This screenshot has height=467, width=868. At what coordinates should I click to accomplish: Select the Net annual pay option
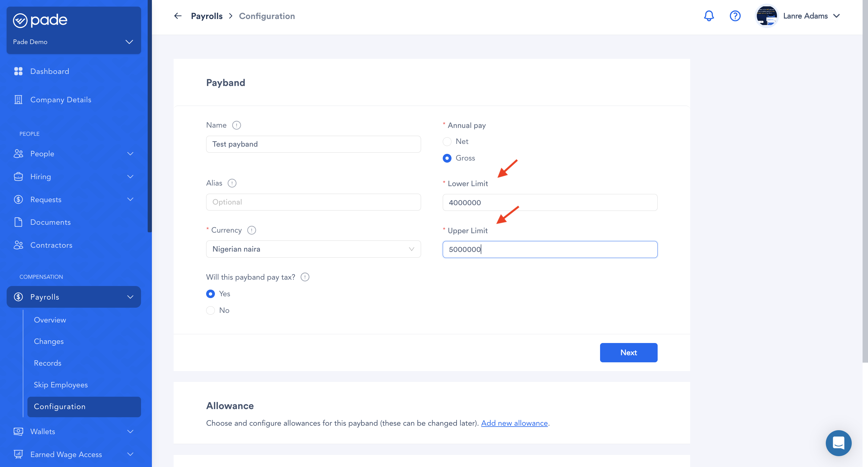447,141
